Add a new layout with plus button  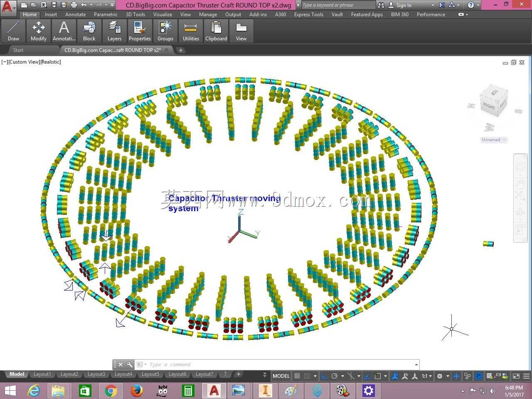[239, 374]
